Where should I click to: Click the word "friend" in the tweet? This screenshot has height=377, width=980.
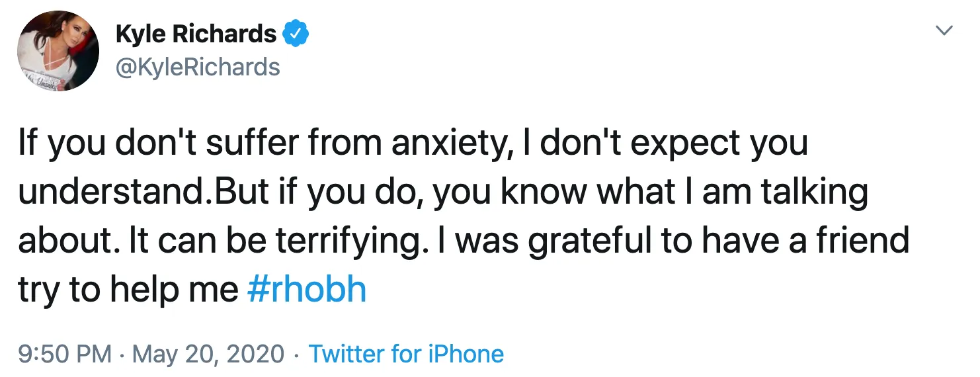866,240
